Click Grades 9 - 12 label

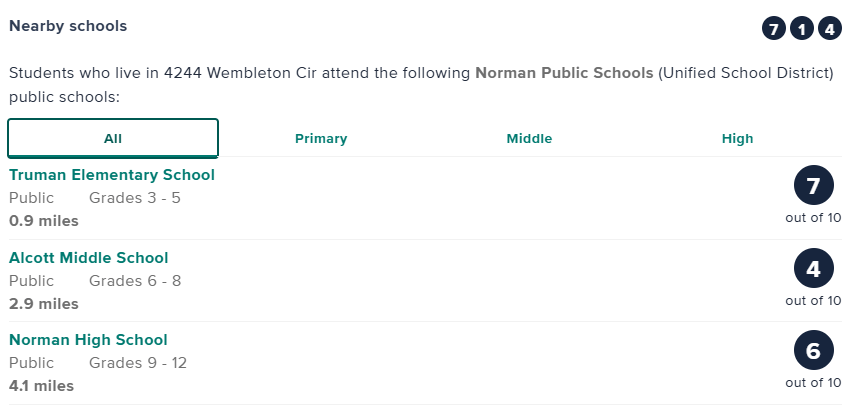[138, 363]
